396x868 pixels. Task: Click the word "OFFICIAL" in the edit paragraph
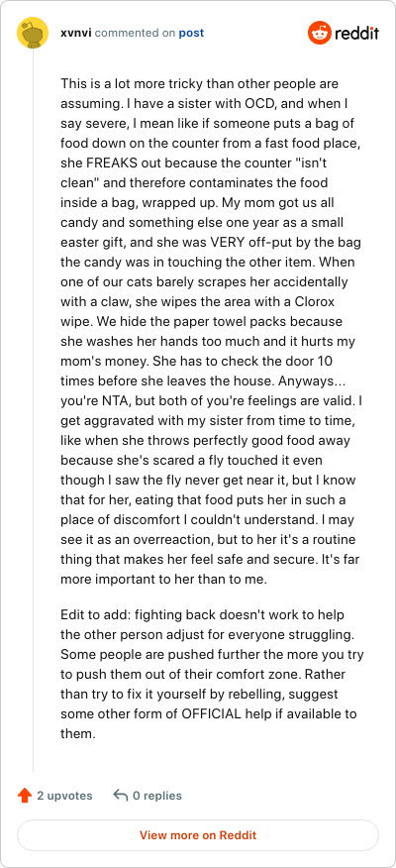pyautogui.click(x=211, y=713)
